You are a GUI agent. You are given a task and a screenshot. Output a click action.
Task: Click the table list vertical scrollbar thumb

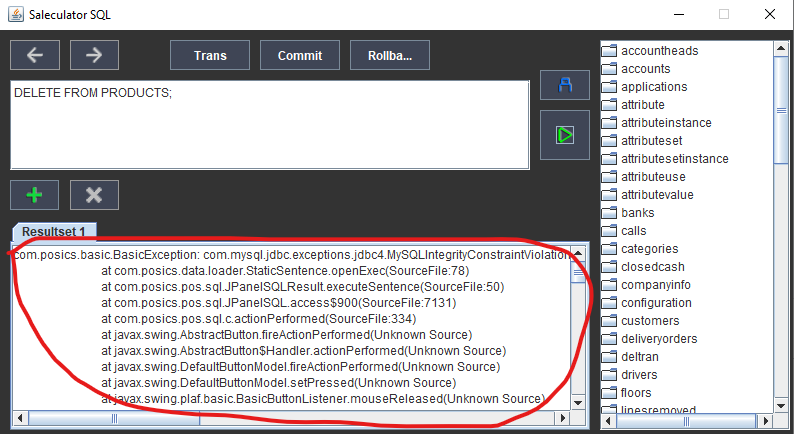coord(781,110)
